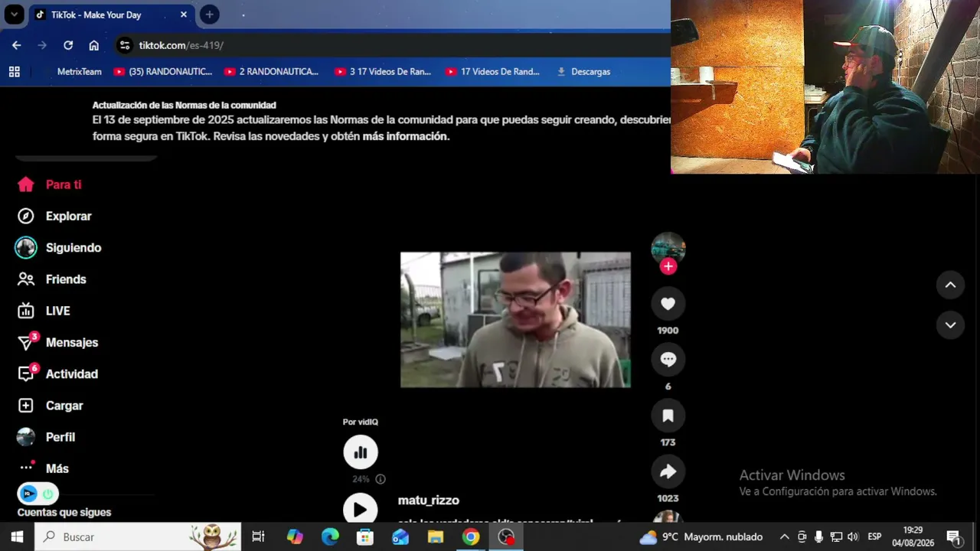The height and width of the screenshot is (551, 980).
Task: Open OBS Studio from the taskbar
Action: coord(506,537)
